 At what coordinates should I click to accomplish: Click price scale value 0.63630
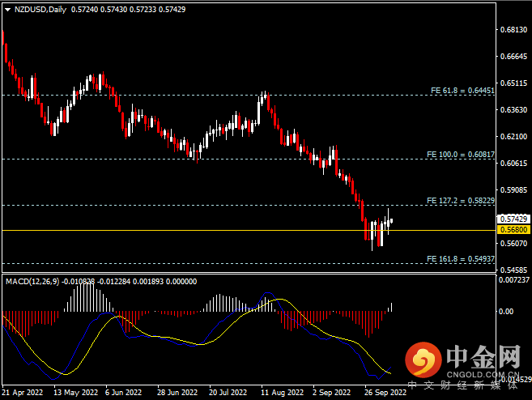tap(513, 110)
